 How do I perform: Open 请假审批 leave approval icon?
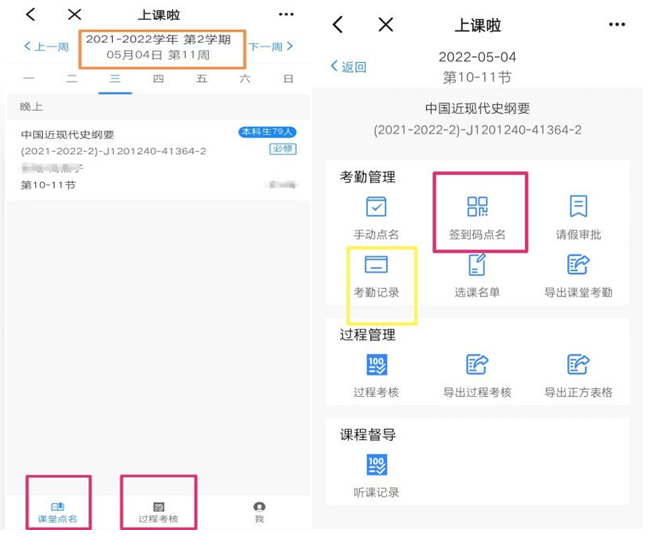coord(578,216)
